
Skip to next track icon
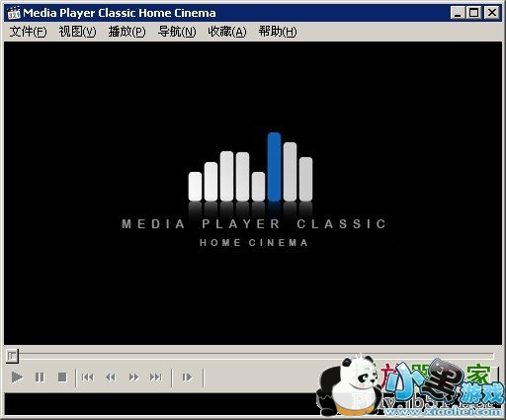pos(156,377)
